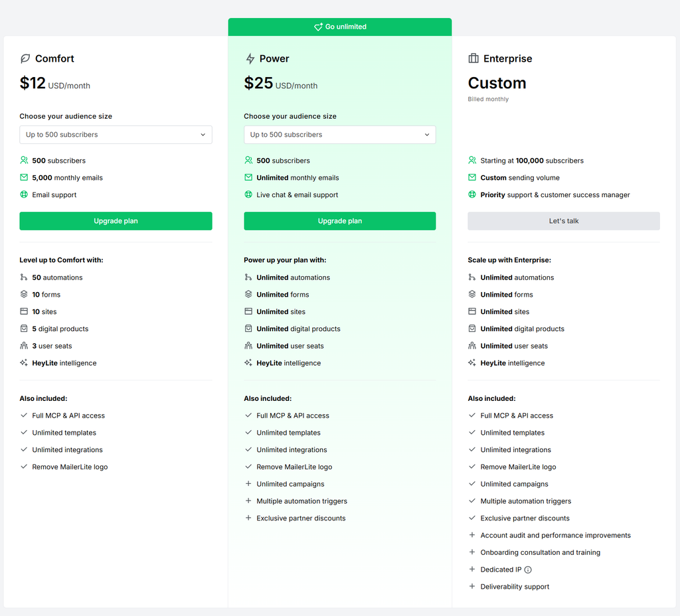Click the $25 USD/month price
The image size is (680, 616).
point(281,83)
